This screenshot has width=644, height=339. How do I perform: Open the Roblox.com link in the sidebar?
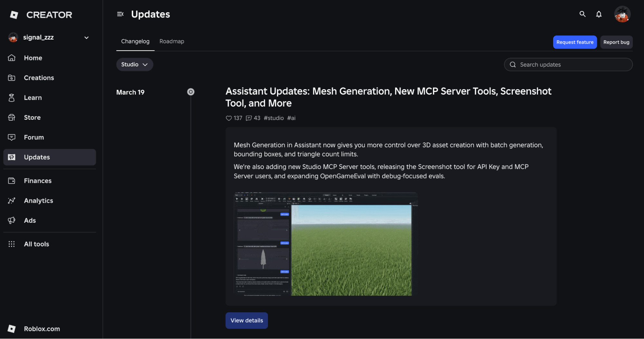point(50,329)
